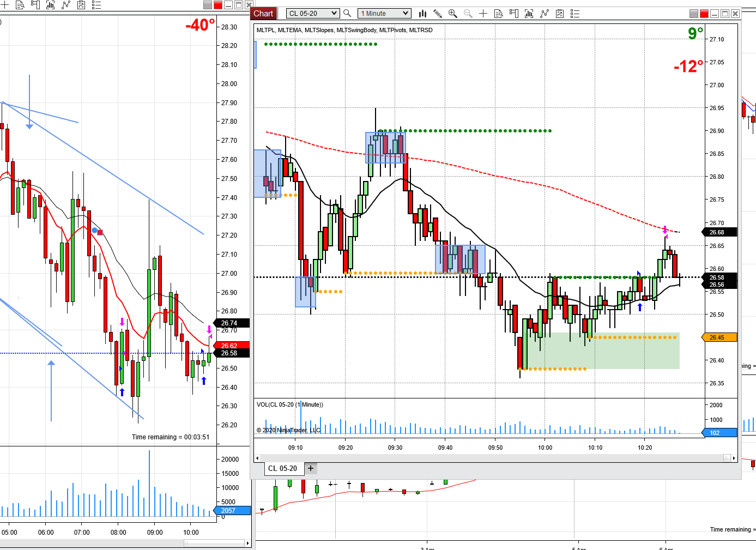This screenshot has width=756, height=550.
Task: Click the VOL(CL 05-20 (1 Minute)) label
Action: (x=290, y=404)
